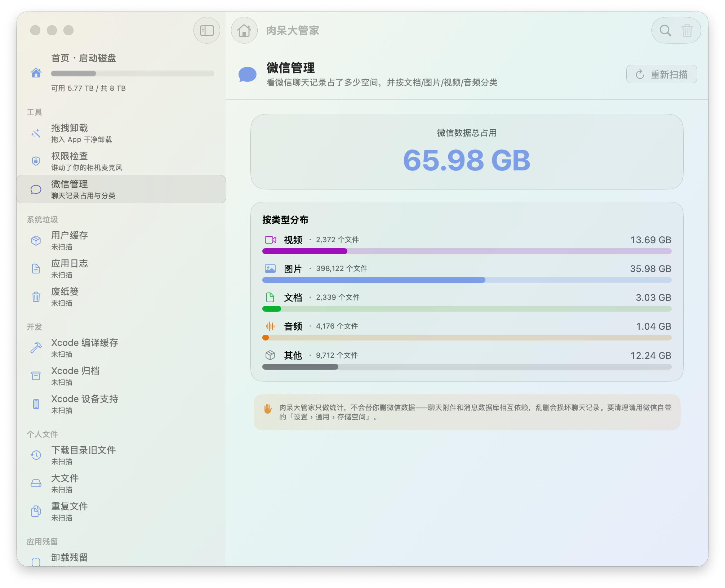Click 可用 5.77 TB / 共 8 TB text
Image resolution: width=725 pixels, height=588 pixels.
88,88
